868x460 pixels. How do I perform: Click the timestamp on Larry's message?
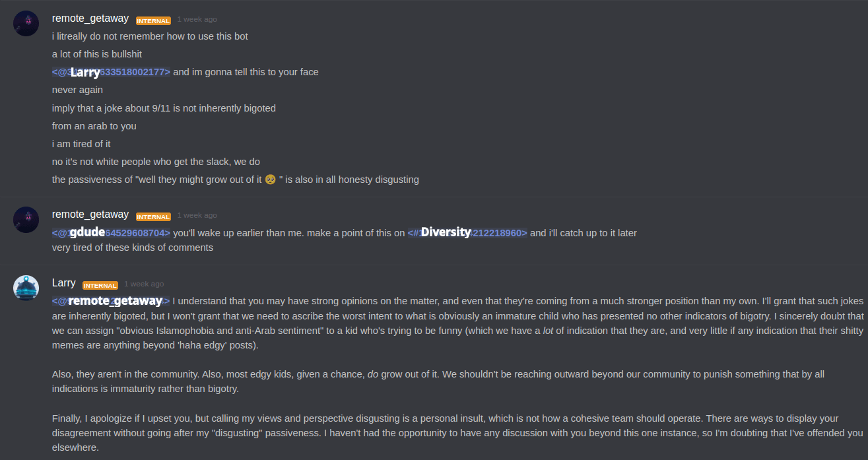144,284
